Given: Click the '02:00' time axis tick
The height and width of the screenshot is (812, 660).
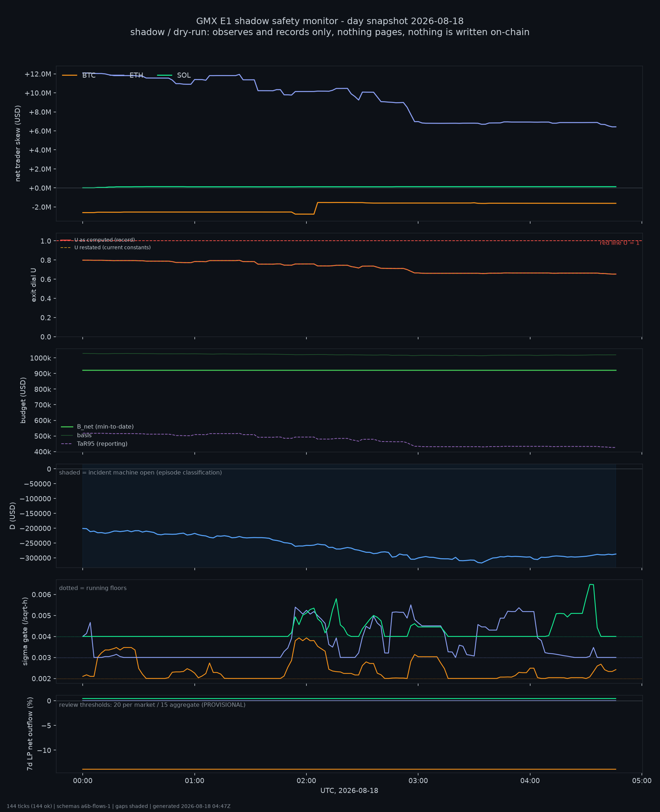Looking at the screenshot, I should [x=306, y=781].
